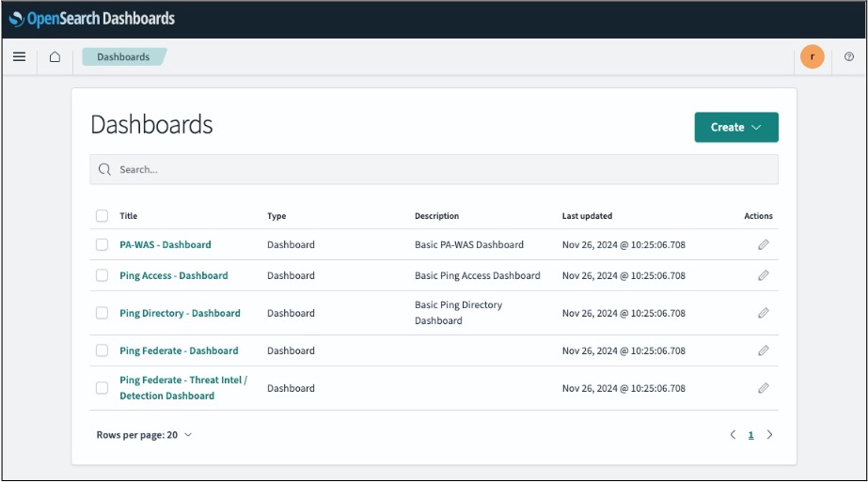Sort by the Title column header
This screenshot has height=482, width=868.
click(128, 216)
